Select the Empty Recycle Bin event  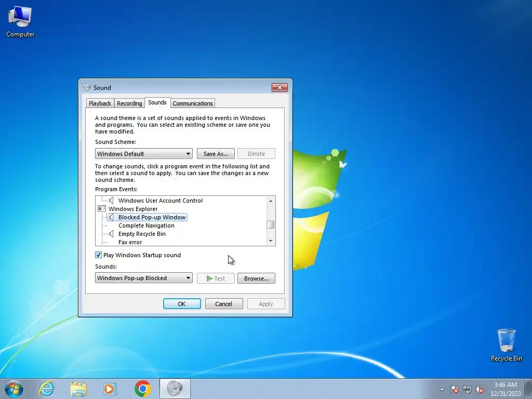click(x=142, y=234)
